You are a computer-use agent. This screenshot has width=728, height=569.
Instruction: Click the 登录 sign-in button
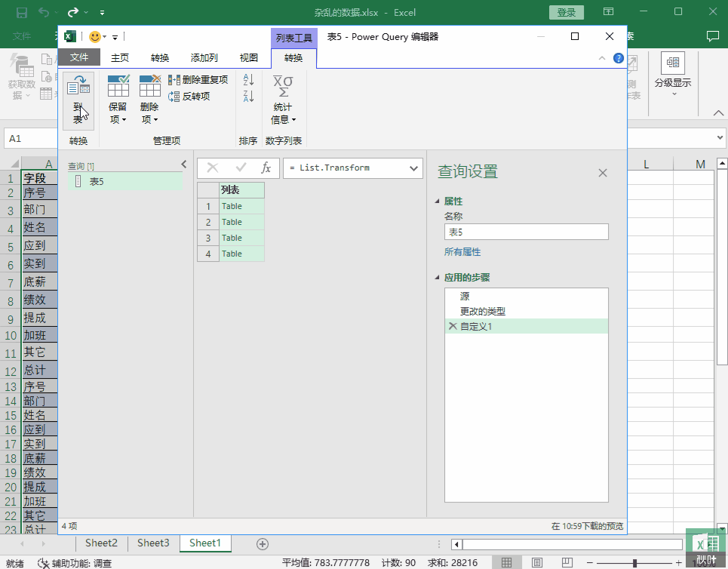566,13
